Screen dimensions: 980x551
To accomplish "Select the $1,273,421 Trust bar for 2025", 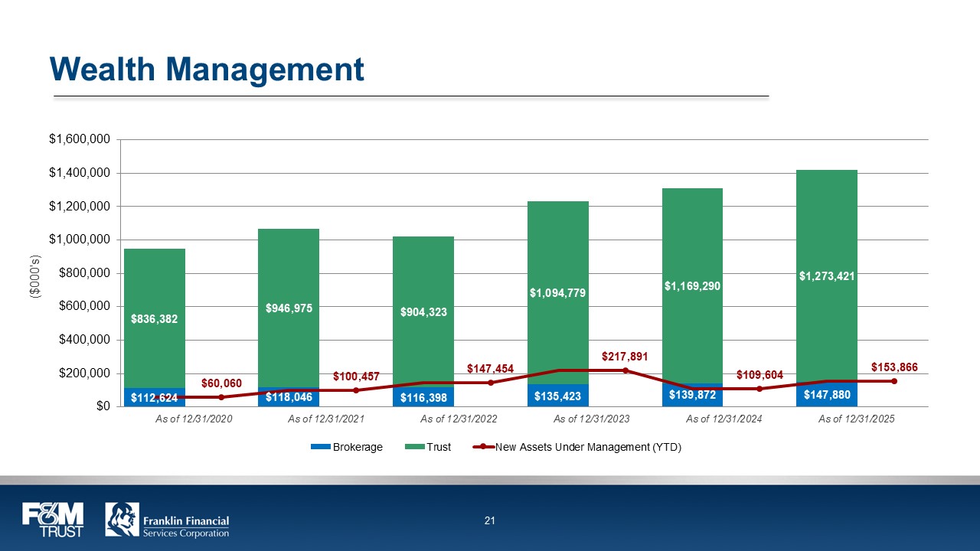I will coord(827,276).
